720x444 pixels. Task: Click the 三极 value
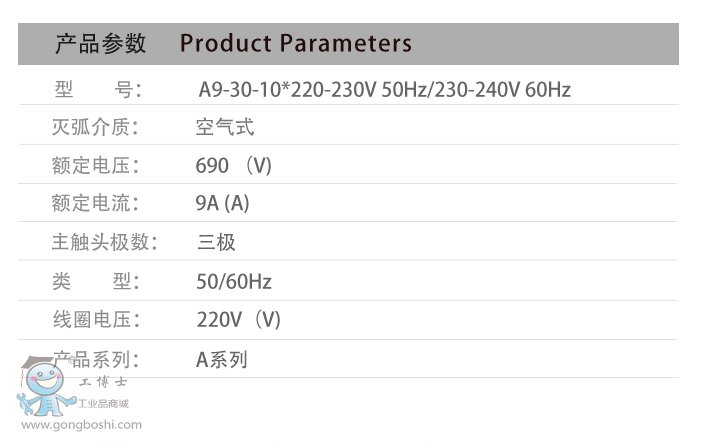click(x=216, y=243)
